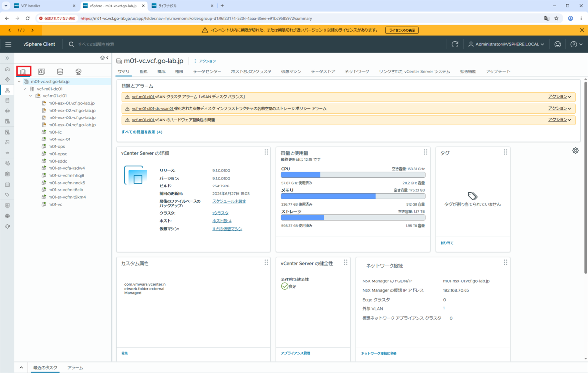Grab 容量と使用量 card handle
The image size is (588, 373).
[426, 152]
